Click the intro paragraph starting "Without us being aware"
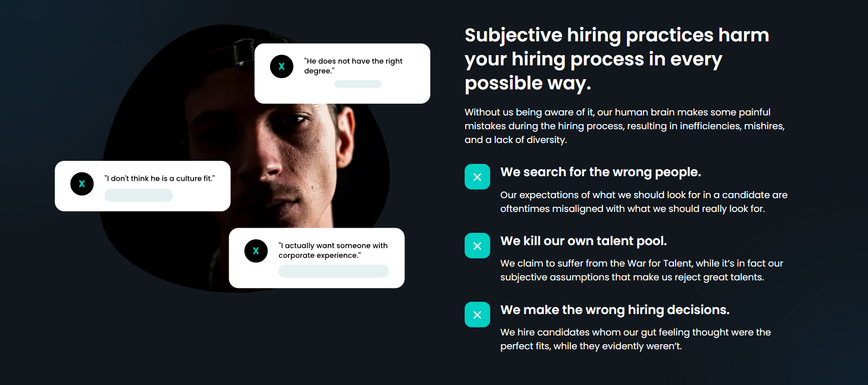The width and height of the screenshot is (868, 385). click(624, 126)
